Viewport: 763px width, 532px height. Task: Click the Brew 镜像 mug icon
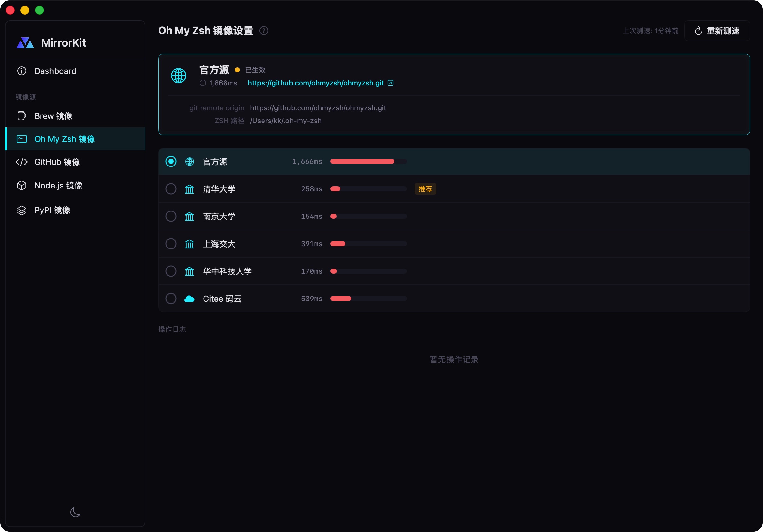click(22, 116)
